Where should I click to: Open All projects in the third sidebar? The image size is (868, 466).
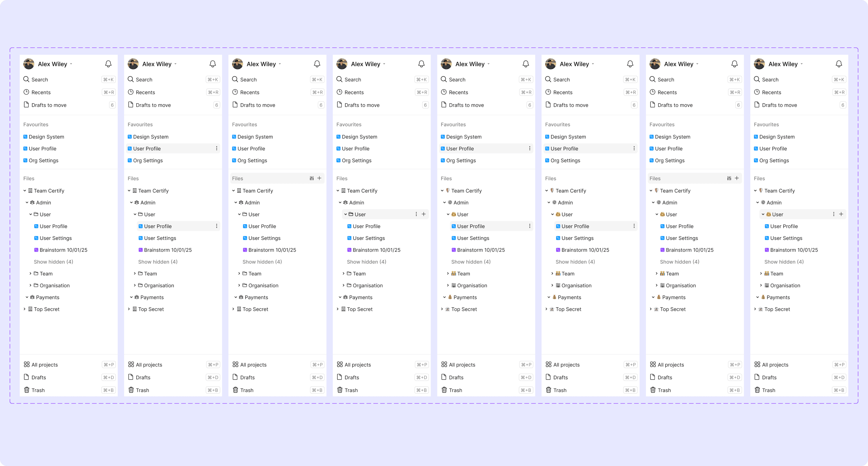(x=277, y=365)
